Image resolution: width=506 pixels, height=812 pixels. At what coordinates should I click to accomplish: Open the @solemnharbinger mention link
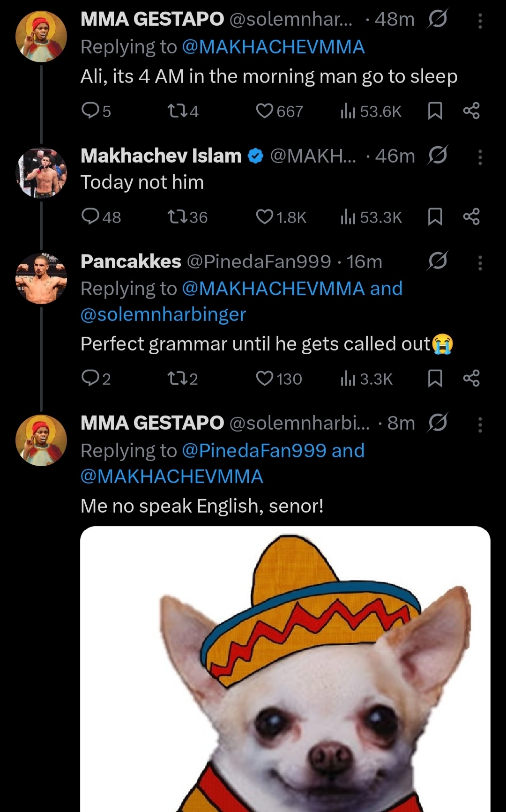pyautogui.click(x=163, y=314)
